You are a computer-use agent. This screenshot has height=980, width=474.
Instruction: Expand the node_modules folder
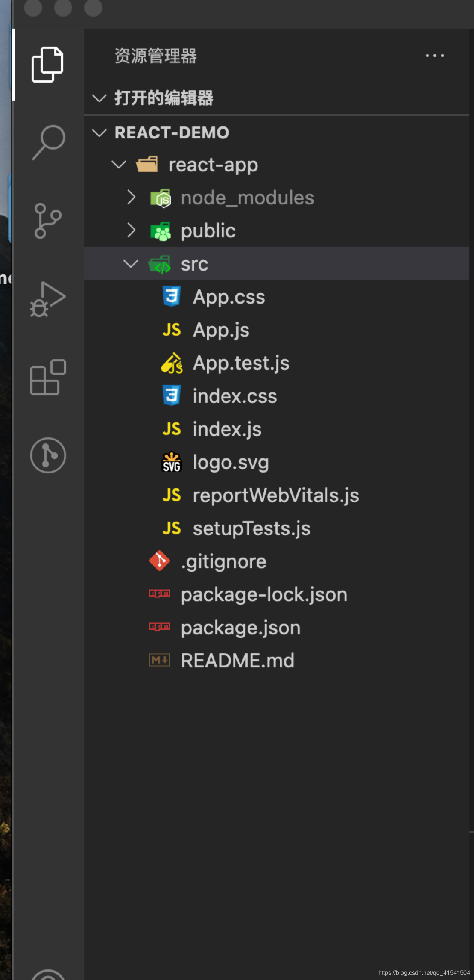pos(131,197)
